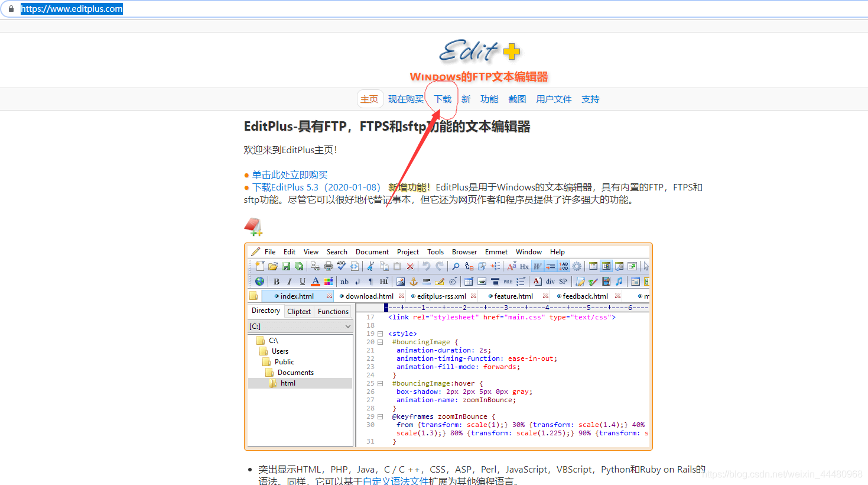The width and height of the screenshot is (868, 485).
Task: Close the index.html document tab
Action: point(329,296)
